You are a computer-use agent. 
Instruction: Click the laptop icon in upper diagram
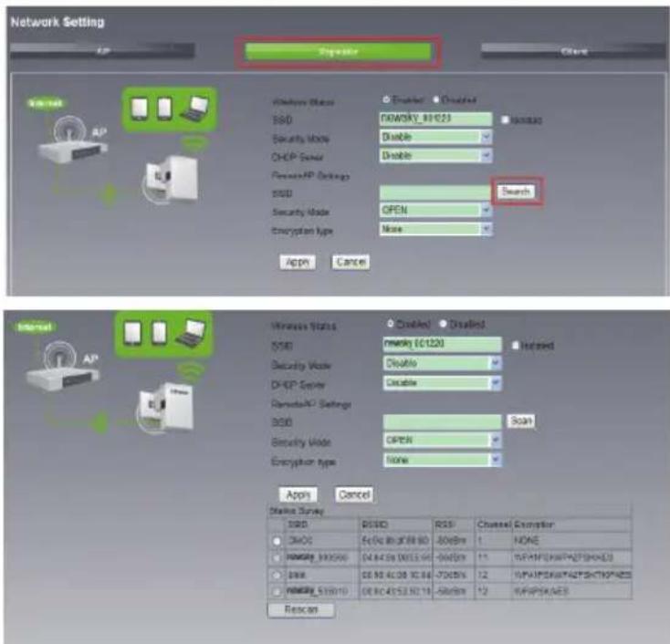(x=194, y=109)
